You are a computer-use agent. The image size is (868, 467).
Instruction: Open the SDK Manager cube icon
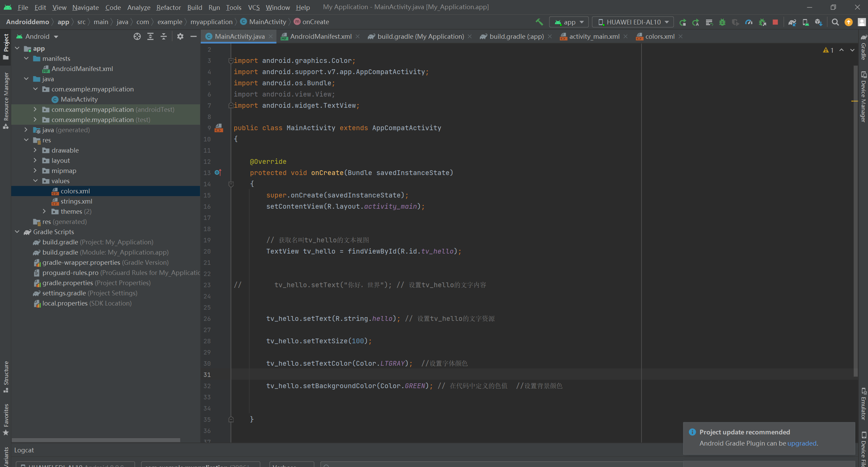pyautogui.click(x=818, y=22)
